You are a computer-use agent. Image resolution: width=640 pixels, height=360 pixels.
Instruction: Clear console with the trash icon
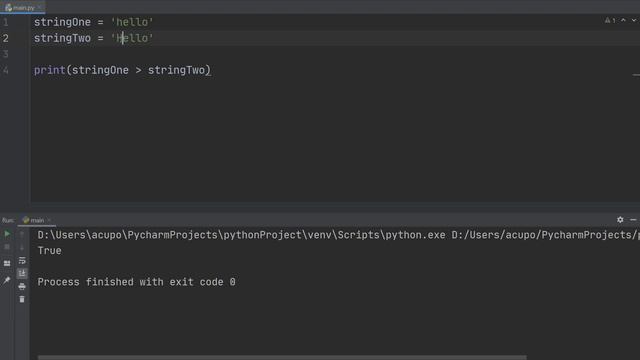22,299
